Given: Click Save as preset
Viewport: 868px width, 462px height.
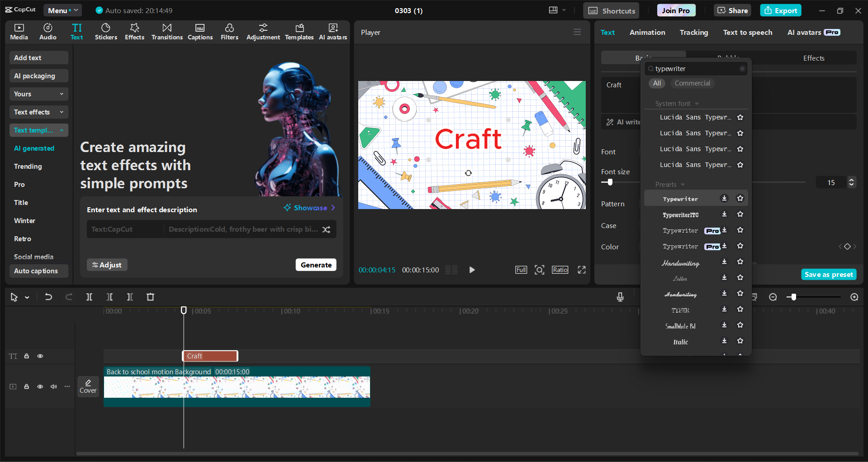Looking at the screenshot, I should tap(828, 274).
